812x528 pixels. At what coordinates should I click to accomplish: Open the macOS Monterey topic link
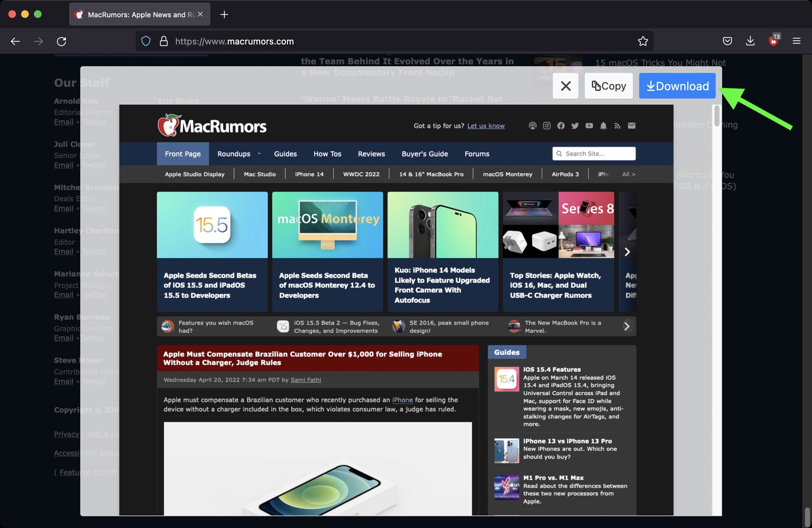507,174
